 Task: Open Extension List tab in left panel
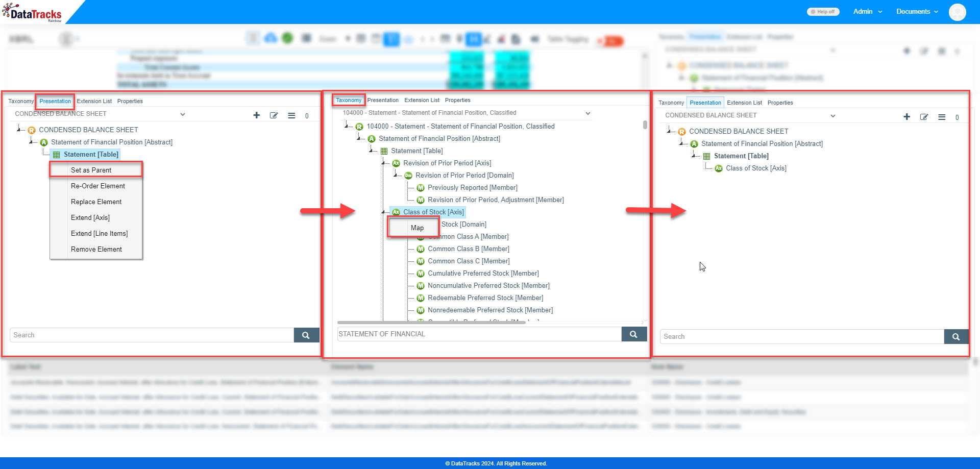point(94,101)
